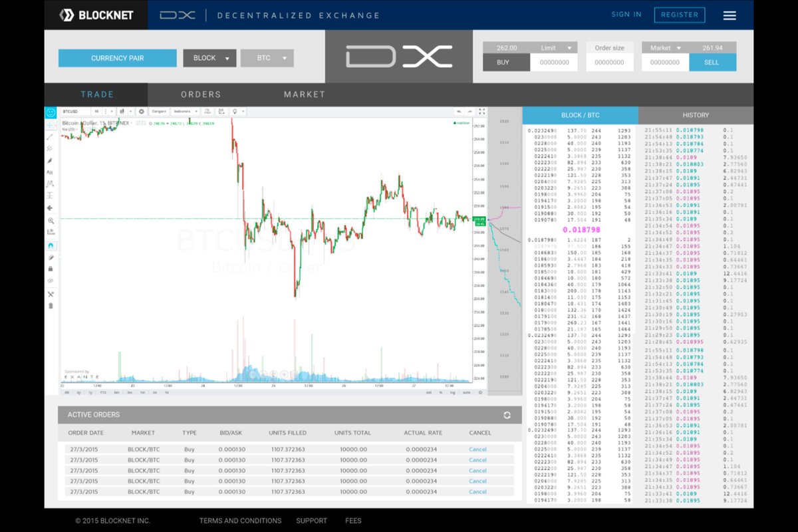Redo the chart action
Viewport: 798px width, 532px height.
(x=471, y=112)
